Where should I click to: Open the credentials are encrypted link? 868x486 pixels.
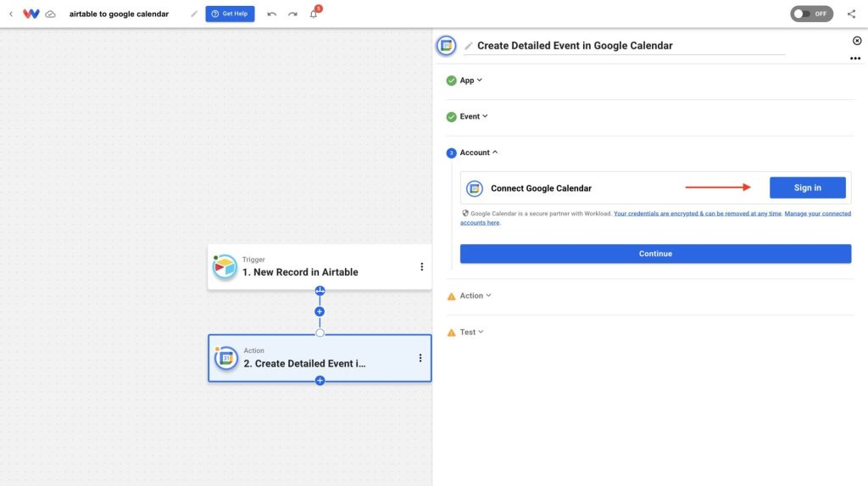[698, 214]
